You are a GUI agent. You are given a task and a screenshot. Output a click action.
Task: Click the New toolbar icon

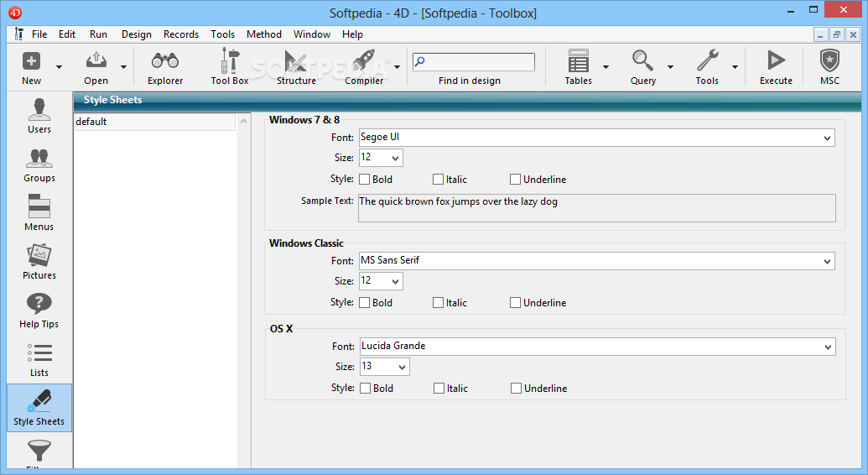32,61
